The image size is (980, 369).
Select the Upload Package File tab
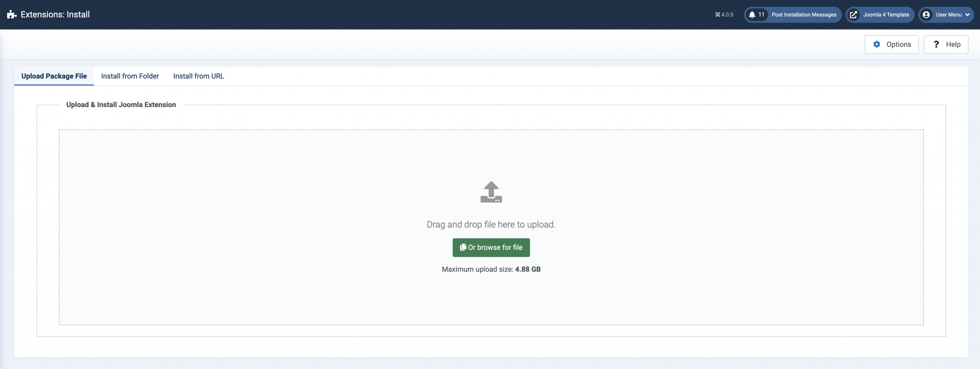[54, 76]
